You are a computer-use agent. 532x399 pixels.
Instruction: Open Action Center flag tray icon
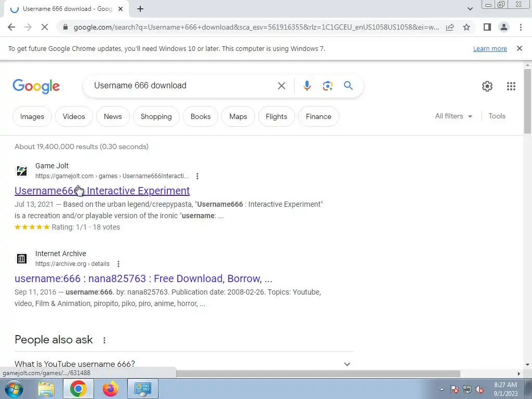(455, 389)
